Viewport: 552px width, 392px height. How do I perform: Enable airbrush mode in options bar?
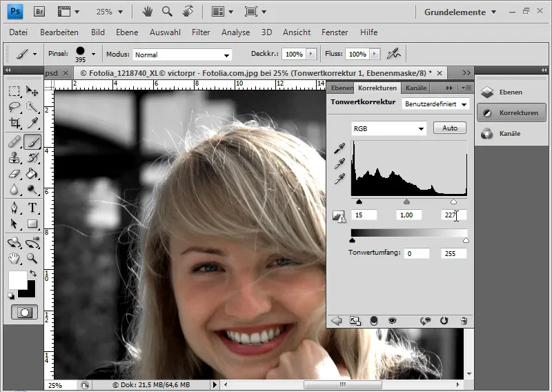point(393,54)
